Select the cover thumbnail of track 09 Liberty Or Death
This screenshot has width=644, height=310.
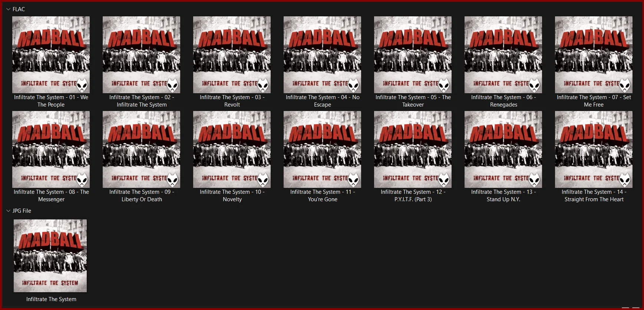(x=142, y=149)
